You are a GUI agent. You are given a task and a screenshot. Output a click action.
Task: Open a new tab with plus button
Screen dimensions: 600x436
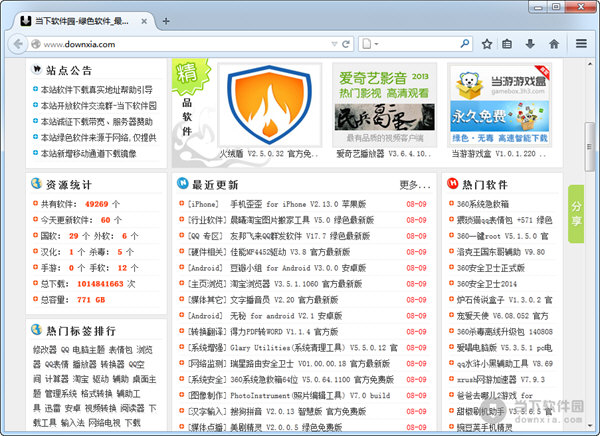[166, 21]
